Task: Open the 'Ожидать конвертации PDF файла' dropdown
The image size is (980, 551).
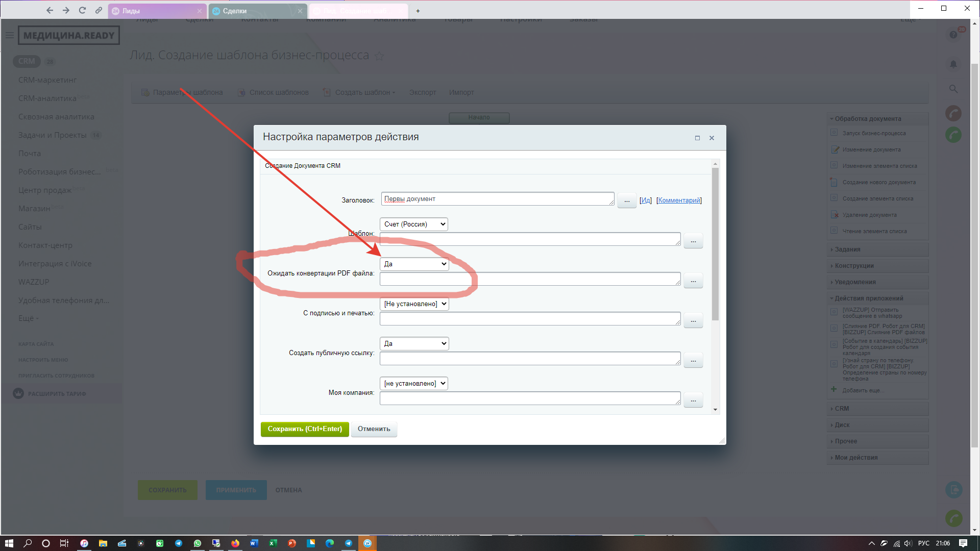Action: click(x=414, y=264)
